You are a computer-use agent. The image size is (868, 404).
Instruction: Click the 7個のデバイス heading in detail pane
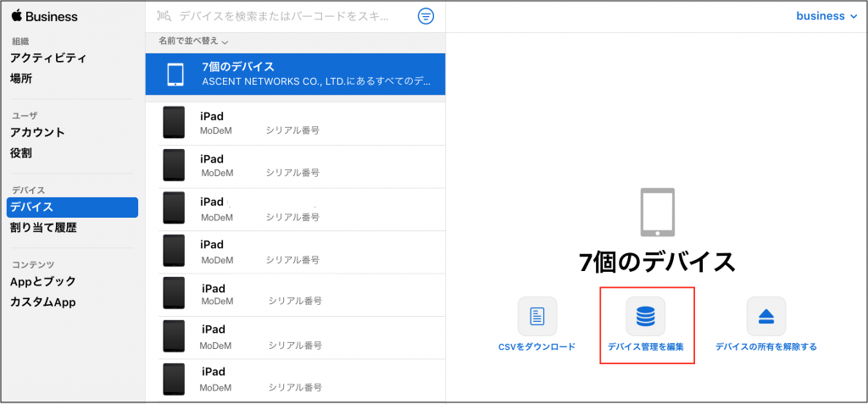pos(657,263)
